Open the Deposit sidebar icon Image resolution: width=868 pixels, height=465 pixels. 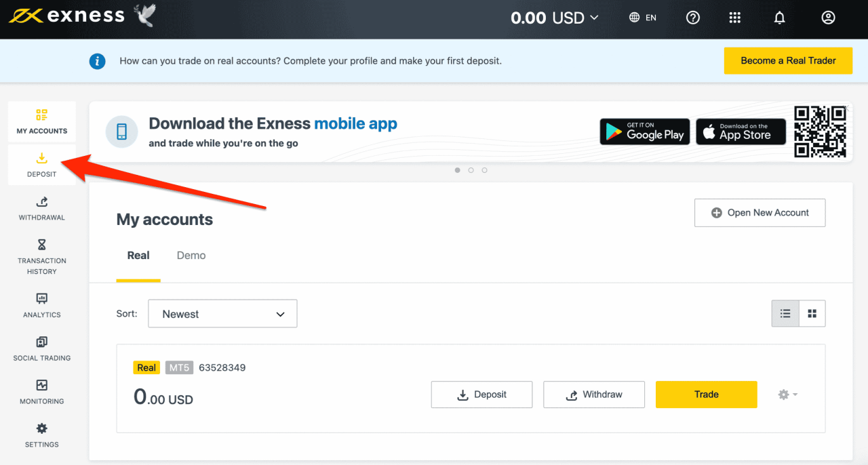[41, 164]
